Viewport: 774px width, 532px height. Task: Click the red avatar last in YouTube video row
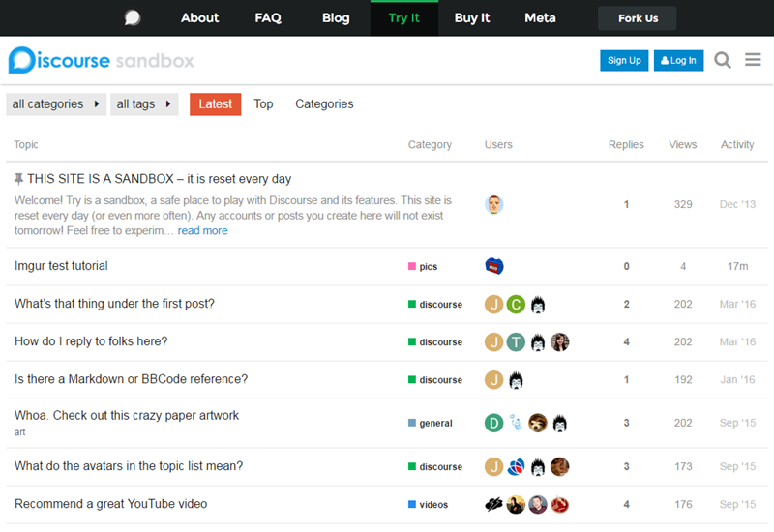coord(560,504)
